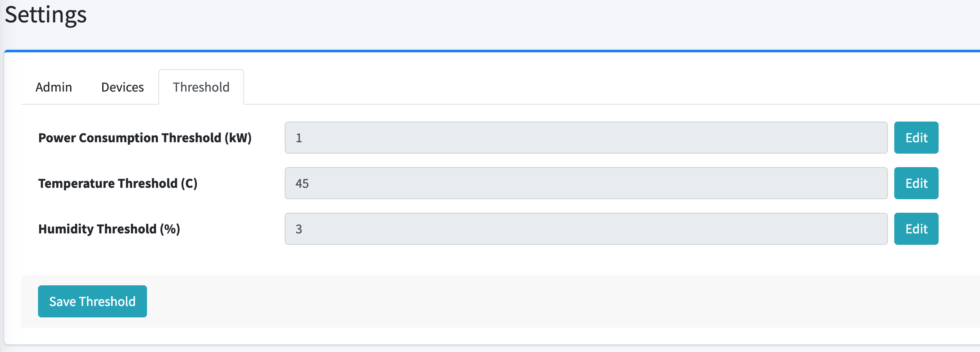Focus the Temperature Threshold input field
The height and width of the screenshot is (352, 980).
point(586,183)
